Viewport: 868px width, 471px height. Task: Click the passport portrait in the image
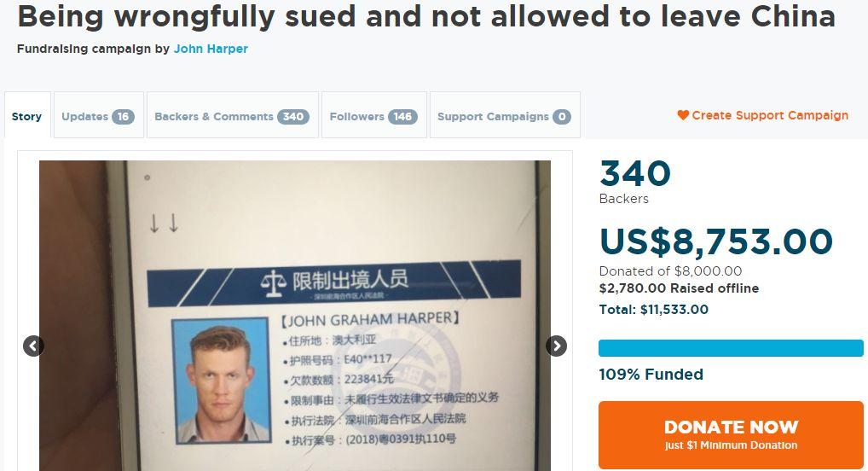220,380
